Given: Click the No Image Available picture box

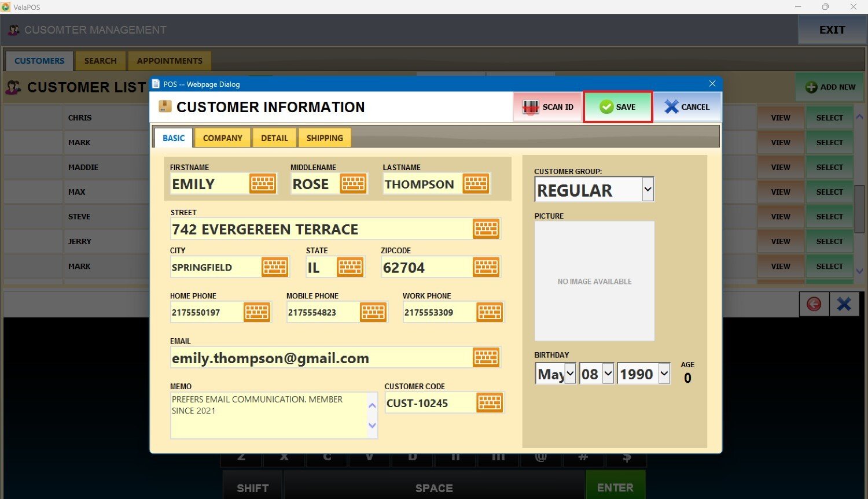Looking at the screenshot, I should 594,281.
